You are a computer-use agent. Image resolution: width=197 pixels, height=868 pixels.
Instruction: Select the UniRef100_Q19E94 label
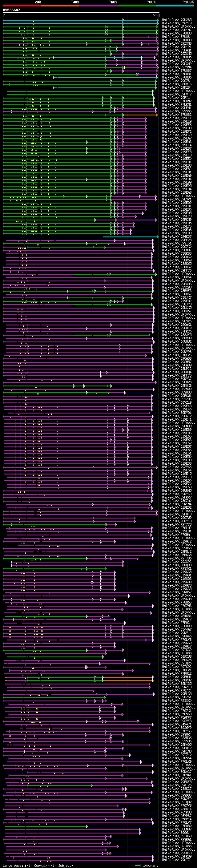tap(177, 189)
